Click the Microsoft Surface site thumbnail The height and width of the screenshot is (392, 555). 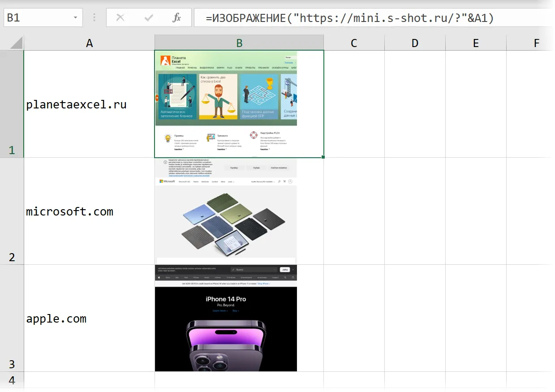pyautogui.click(x=226, y=211)
